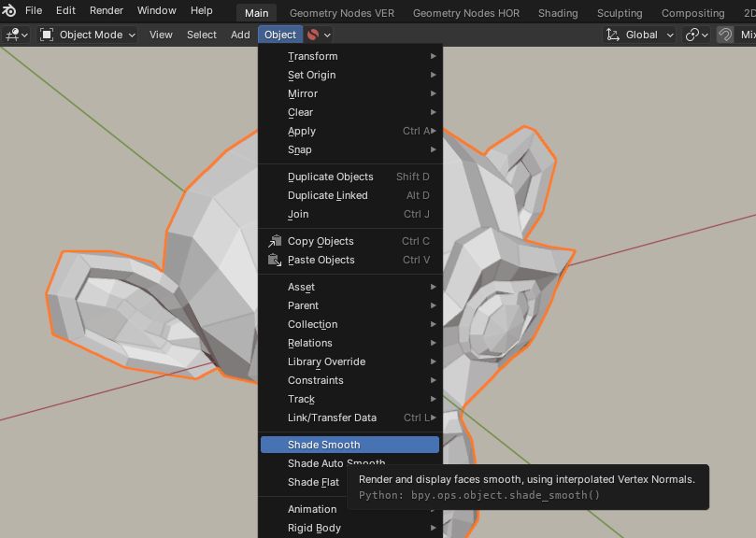Switch to Geometry Nodes VER workspace
This screenshot has width=756, height=538.
coord(342,13)
